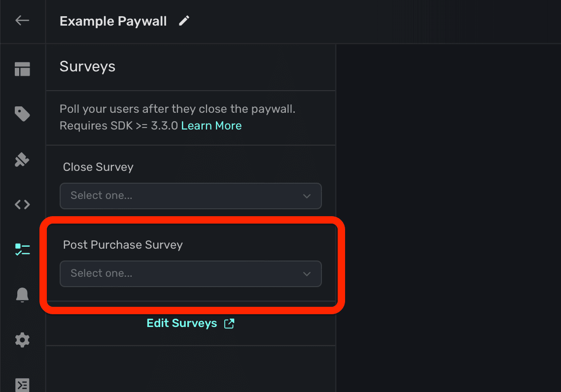This screenshot has height=392, width=561.
Task: Open the settings gear panel
Action: click(22, 340)
